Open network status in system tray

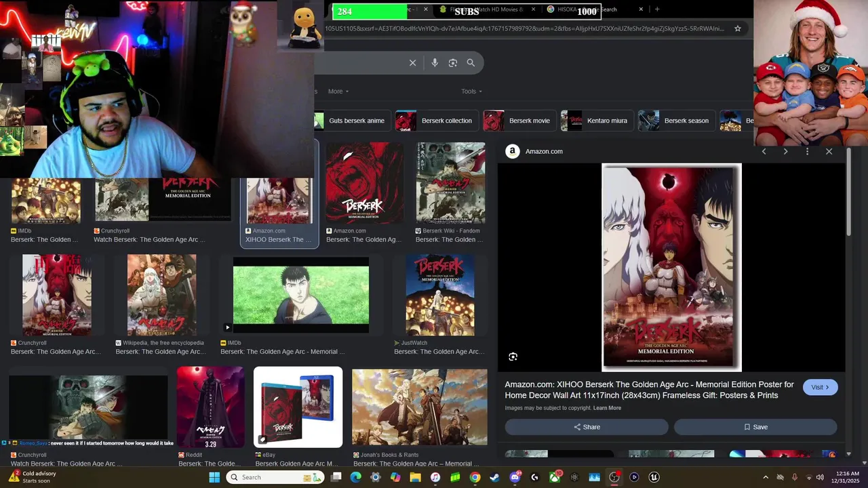click(808, 477)
